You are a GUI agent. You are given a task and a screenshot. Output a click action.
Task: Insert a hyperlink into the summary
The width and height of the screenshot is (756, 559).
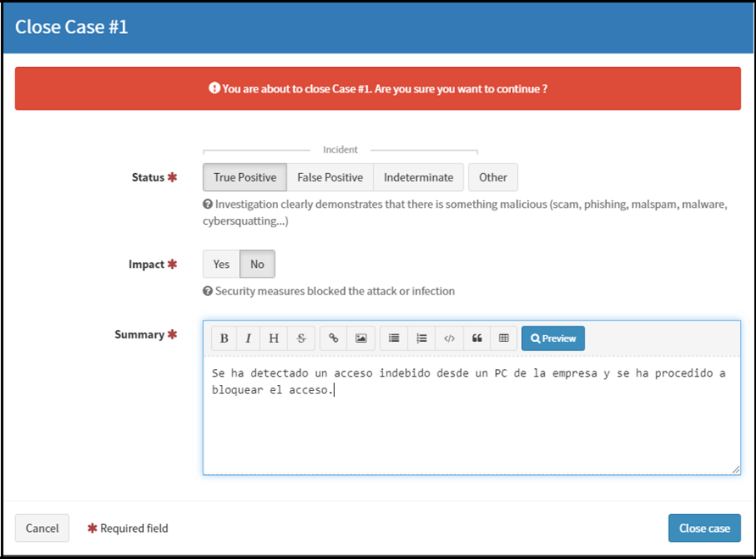[332, 338]
